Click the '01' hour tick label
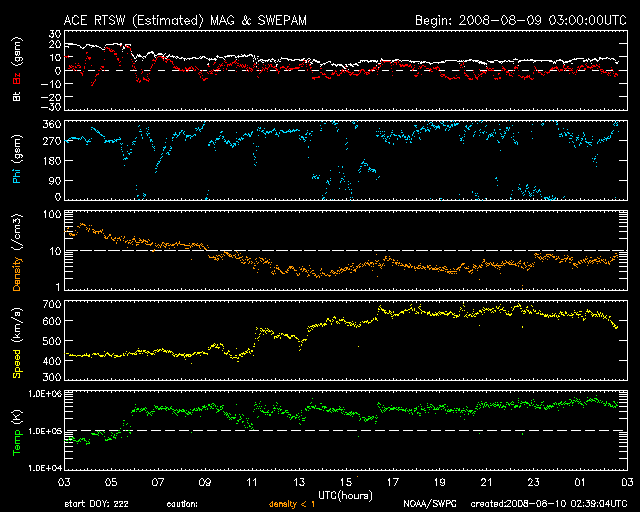Viewport: 640px width, 512px height. pyautogui.click(x=580, y=483)
